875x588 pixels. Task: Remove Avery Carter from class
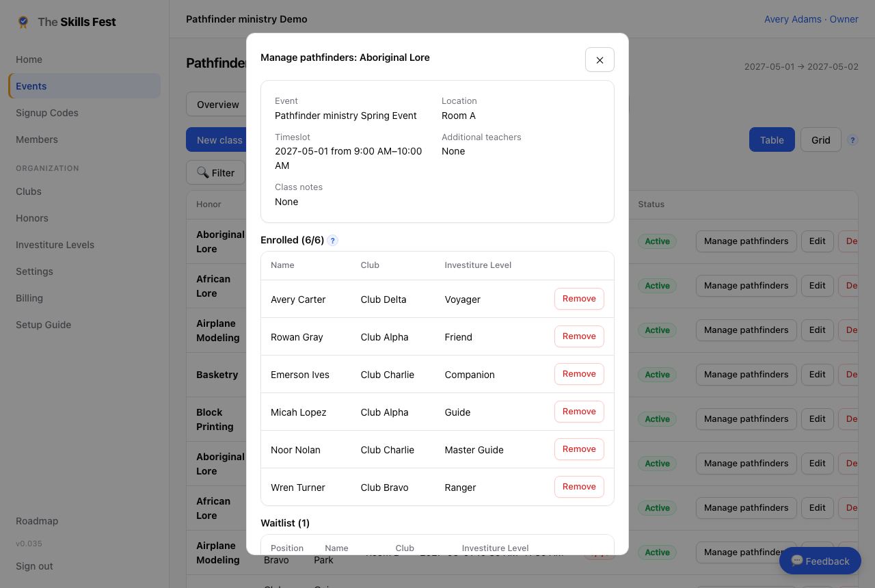pyautogui.click(x=579, y=299)
